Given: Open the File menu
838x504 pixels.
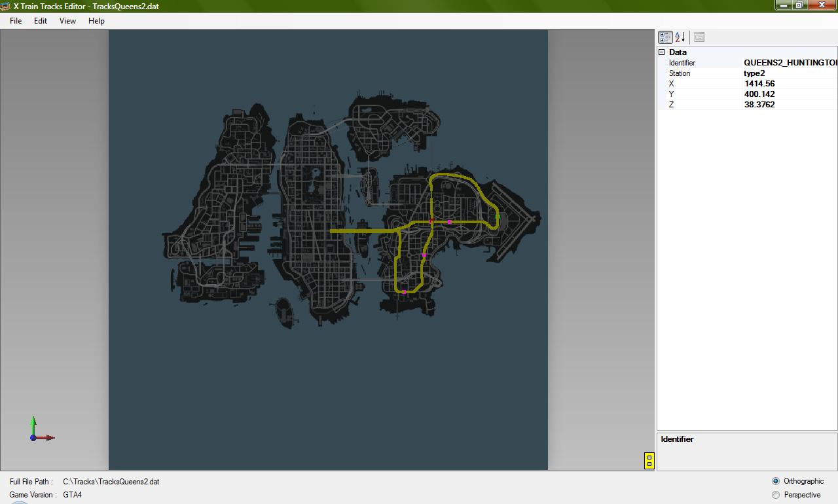Looking at the screenshot, I should click(16, 21).
